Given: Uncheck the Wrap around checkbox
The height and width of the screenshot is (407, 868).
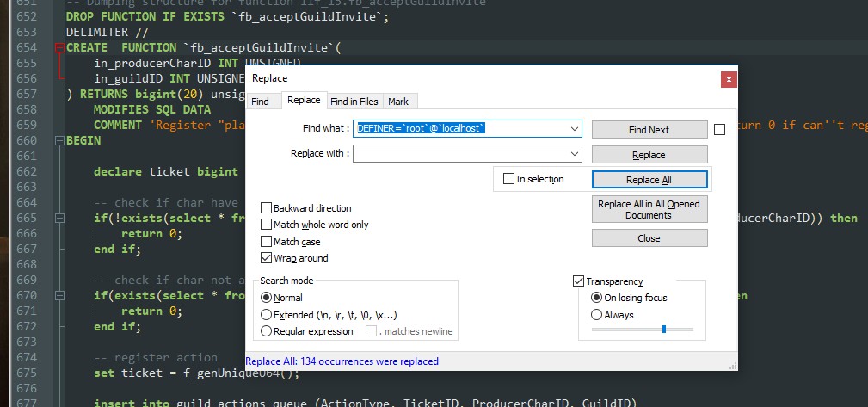Looking at the screenshot, I should (x=267, y=258).
